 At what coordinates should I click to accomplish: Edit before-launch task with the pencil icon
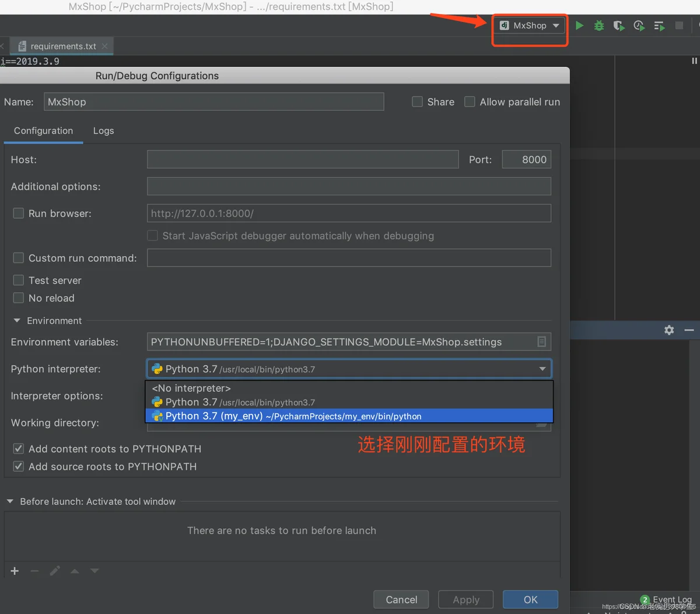coord(55,571)
